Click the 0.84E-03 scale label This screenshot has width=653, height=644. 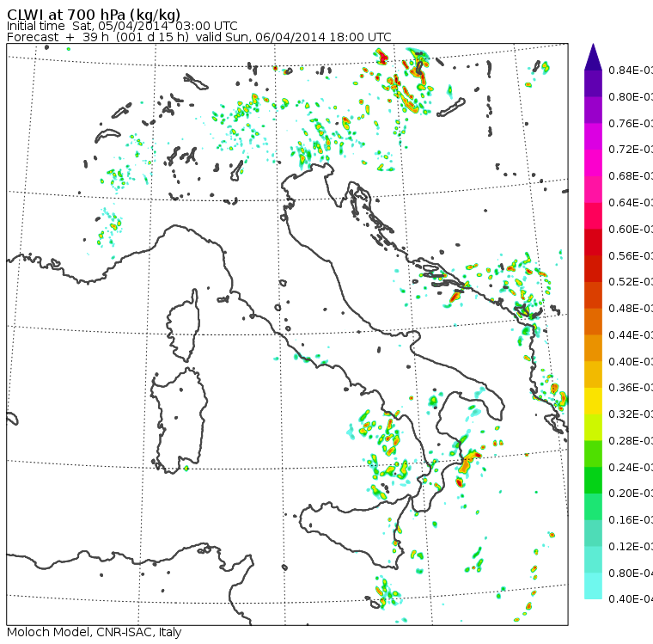pyautogui.click(x=631, y=70)
